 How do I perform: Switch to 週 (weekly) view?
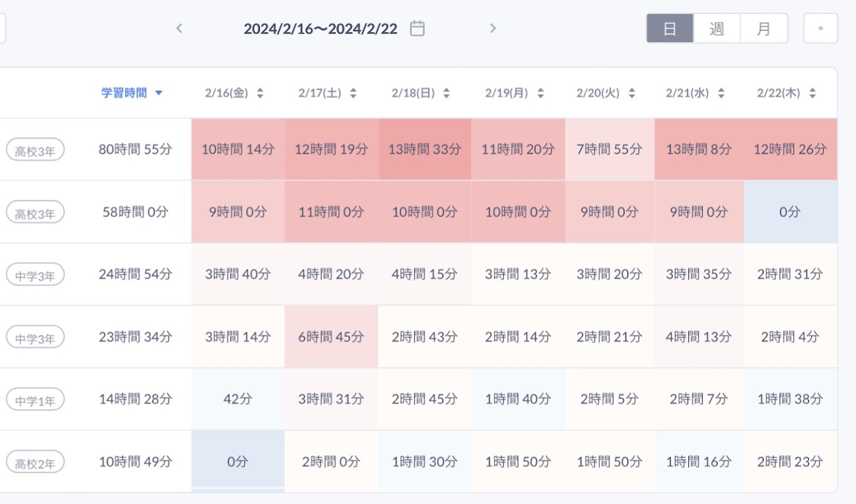coord(717,28)
